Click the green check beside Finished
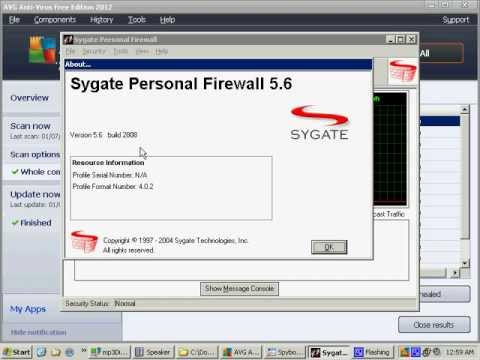 [15, 222]
